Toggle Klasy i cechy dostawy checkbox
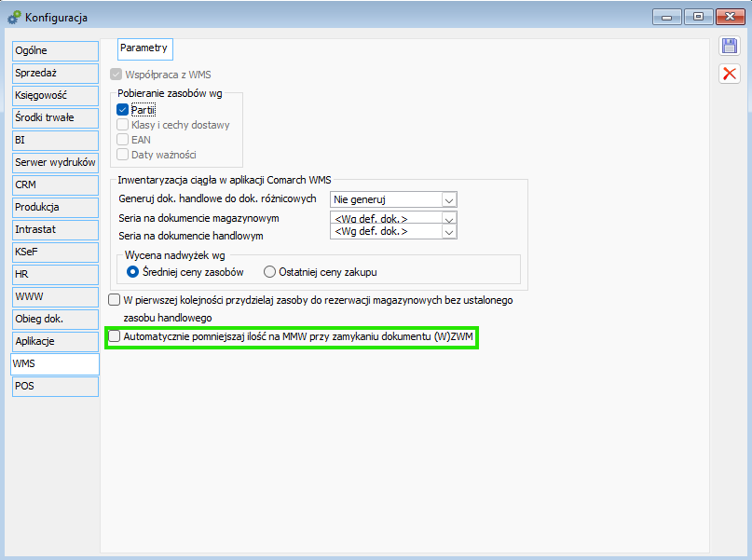This screenshot has height=560, width=752. tap(122, 125)
